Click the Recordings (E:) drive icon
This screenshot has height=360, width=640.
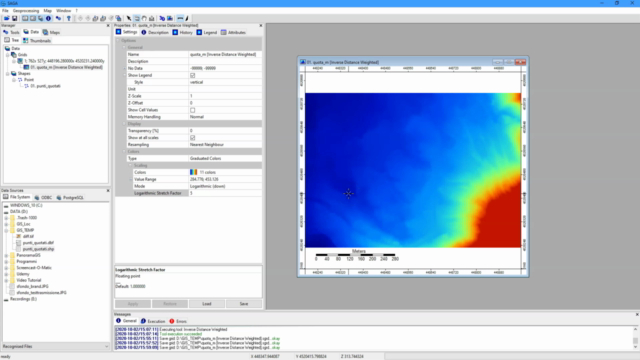point(6,299)
